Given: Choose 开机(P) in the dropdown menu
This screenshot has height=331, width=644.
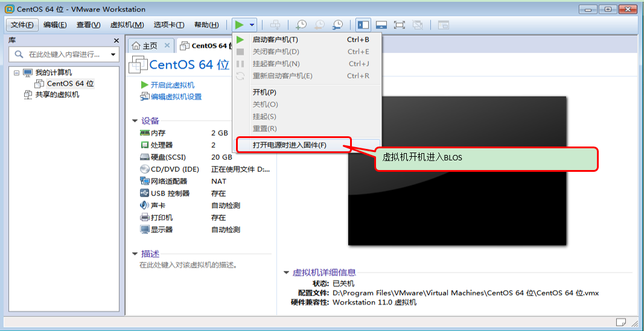Looking at the screenshot, I should point(307,92).
